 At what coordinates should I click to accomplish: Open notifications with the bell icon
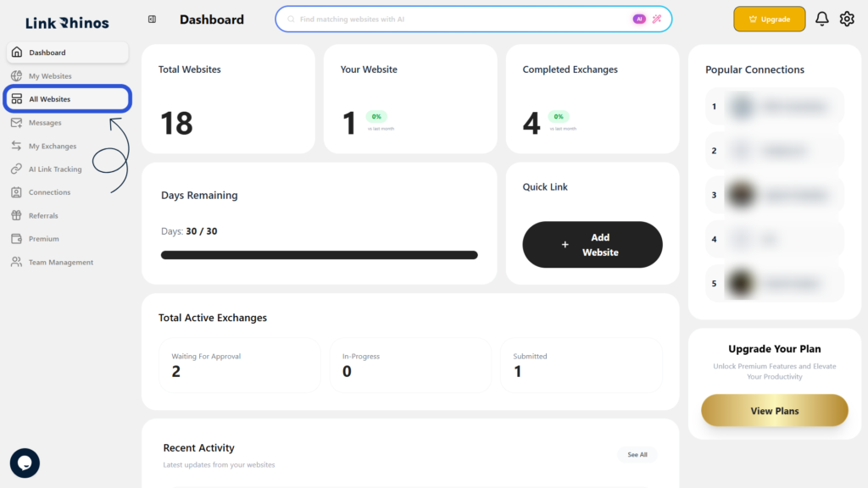pos(821,19)
